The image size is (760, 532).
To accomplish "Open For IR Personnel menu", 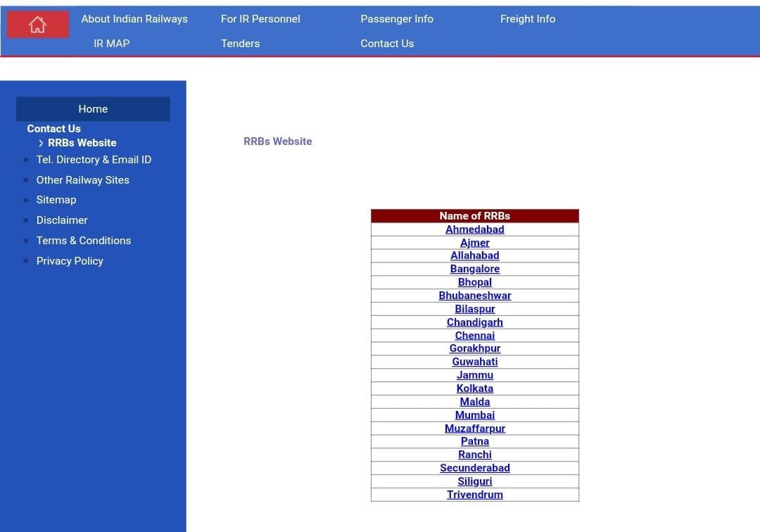I will [260, 19].
